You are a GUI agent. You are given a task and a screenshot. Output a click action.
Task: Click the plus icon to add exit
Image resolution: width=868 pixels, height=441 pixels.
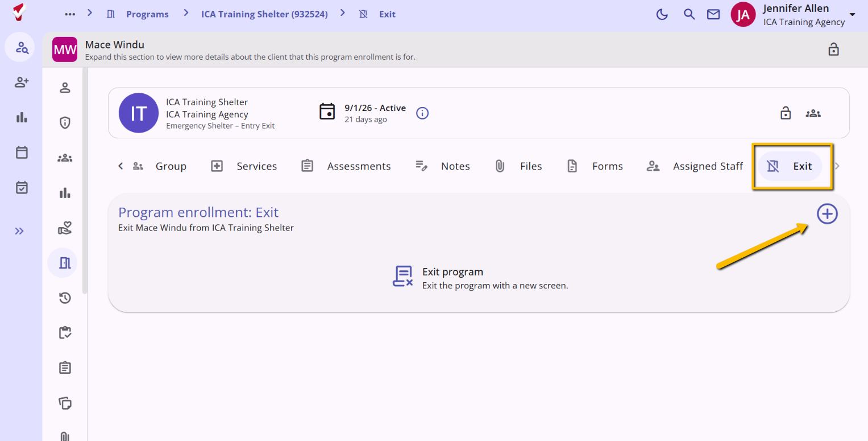pyautogui.click(x=827, y=214)
